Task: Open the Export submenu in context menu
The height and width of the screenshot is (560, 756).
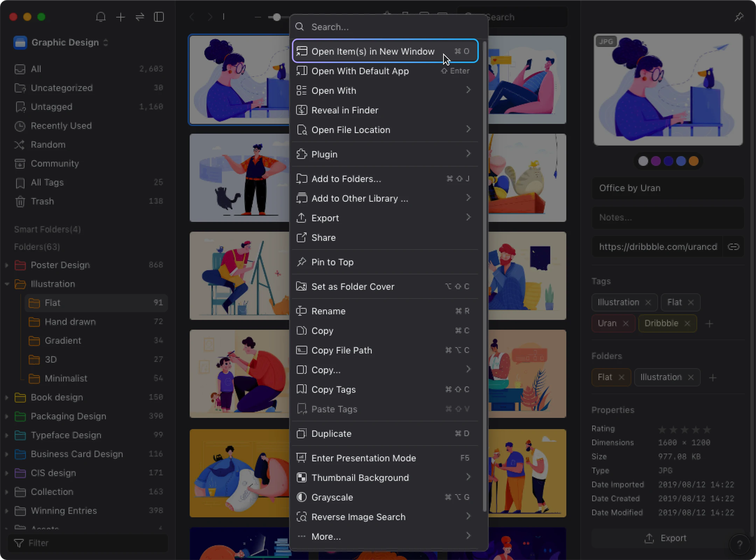Action: [385, 218]
